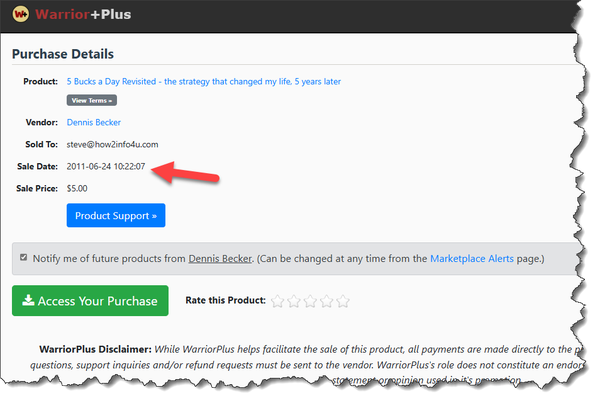This screenshot has height=403, width=600.
Task: Rate the product one star
Action: 277,301
